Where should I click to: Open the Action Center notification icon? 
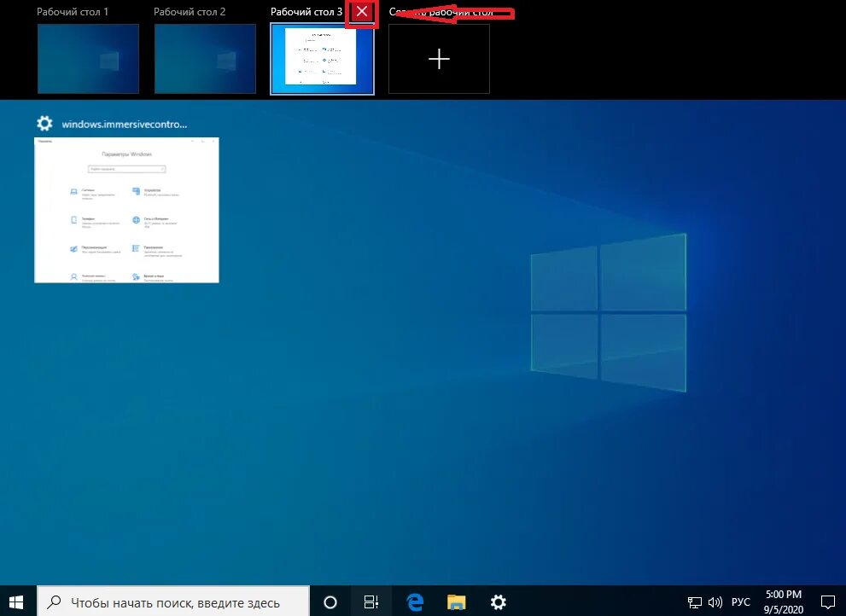pos(828,602)
